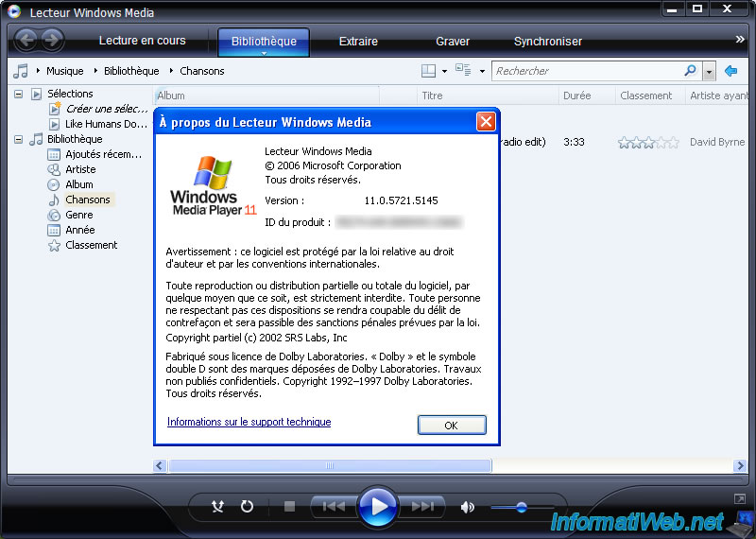Open the search options dropdown

click(x=709, y=72)
